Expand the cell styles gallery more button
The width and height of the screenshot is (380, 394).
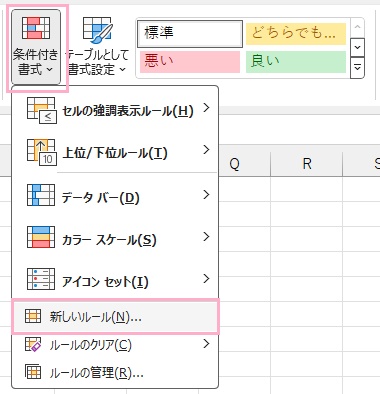tap(357, 68)
